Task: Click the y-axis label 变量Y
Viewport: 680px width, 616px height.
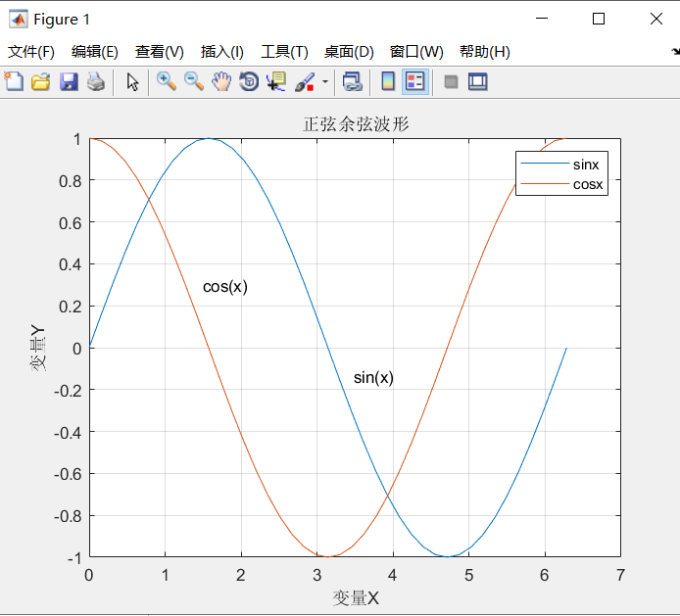Action: pyautogui.click(x=38, y=349)
